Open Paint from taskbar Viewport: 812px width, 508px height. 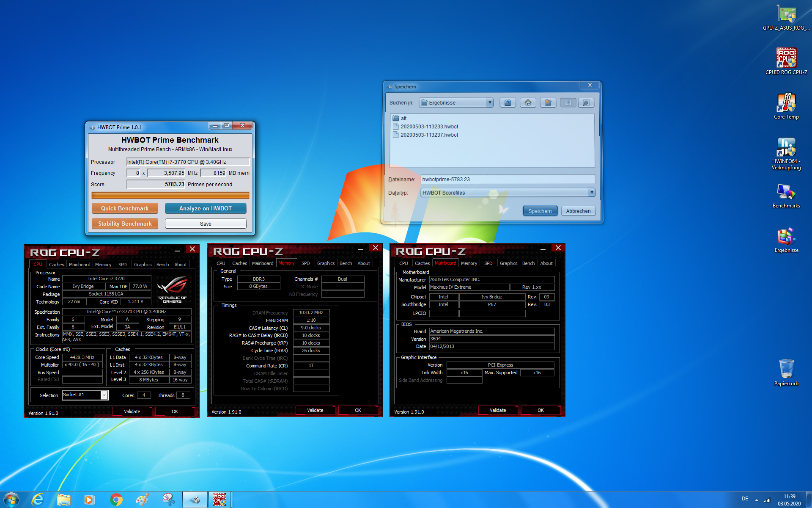point(142,500)
